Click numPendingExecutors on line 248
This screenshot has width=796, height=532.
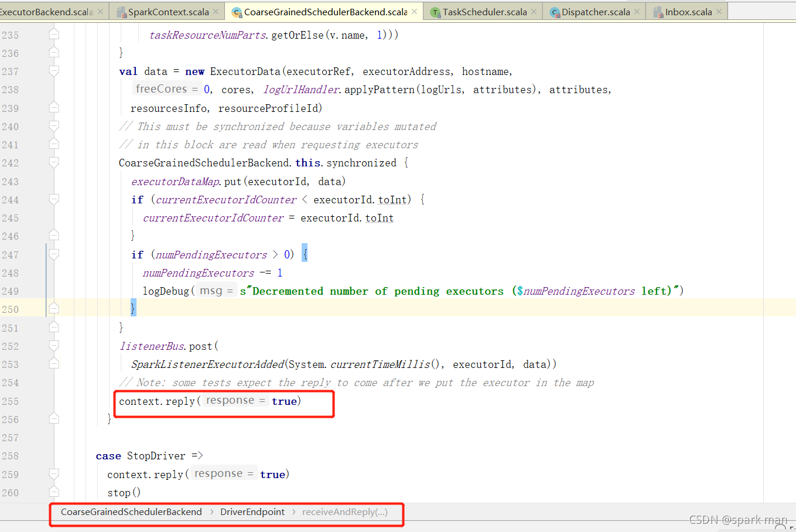(199, 273)
